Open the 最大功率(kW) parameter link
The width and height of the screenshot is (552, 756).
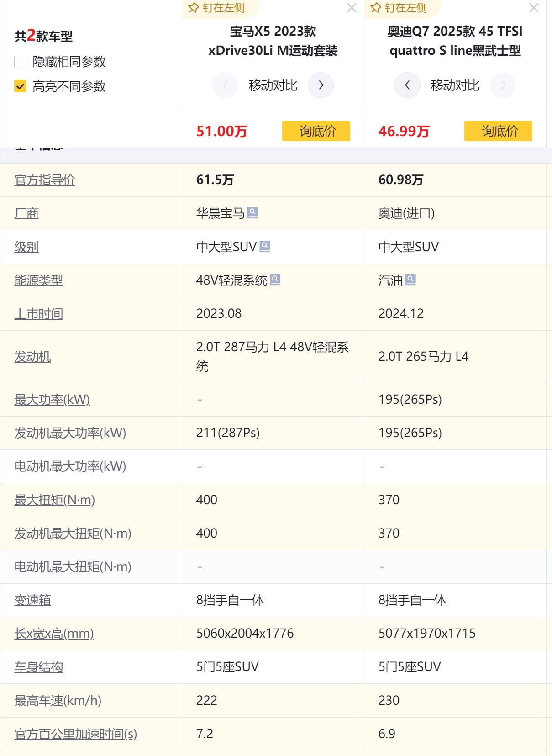52,400
